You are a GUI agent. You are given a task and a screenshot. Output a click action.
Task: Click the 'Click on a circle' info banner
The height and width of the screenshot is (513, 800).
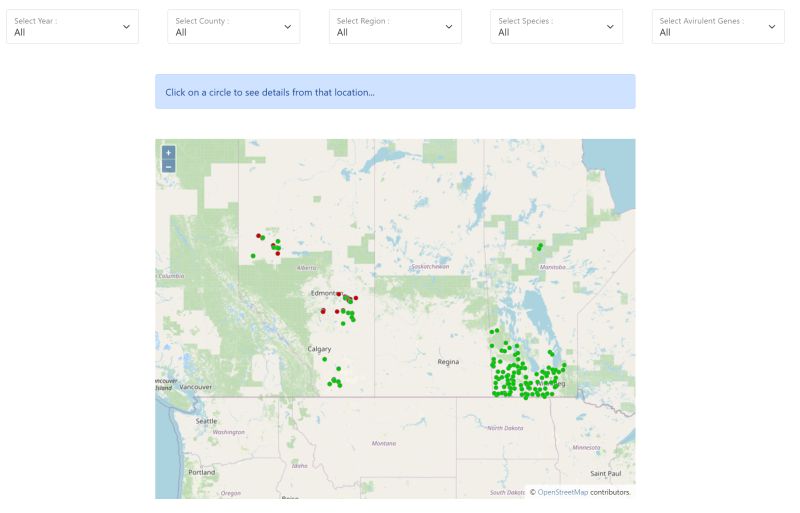[395, 92]
